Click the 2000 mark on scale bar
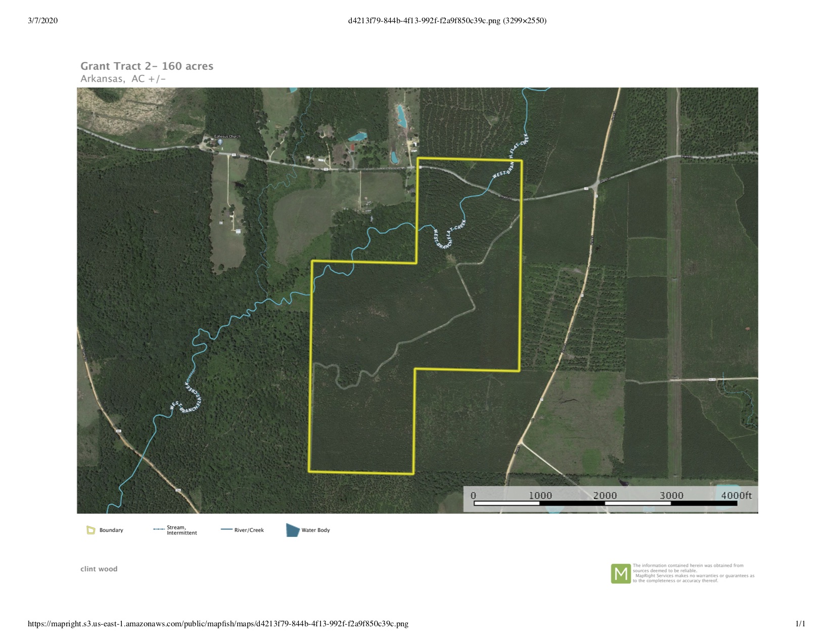 [605, 496]
